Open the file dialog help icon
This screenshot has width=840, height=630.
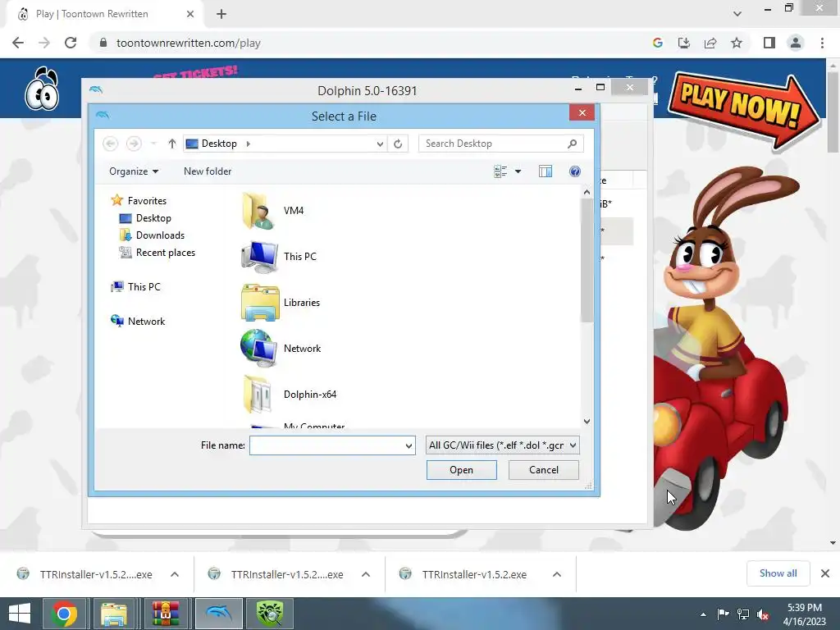(x=575, y=171)
